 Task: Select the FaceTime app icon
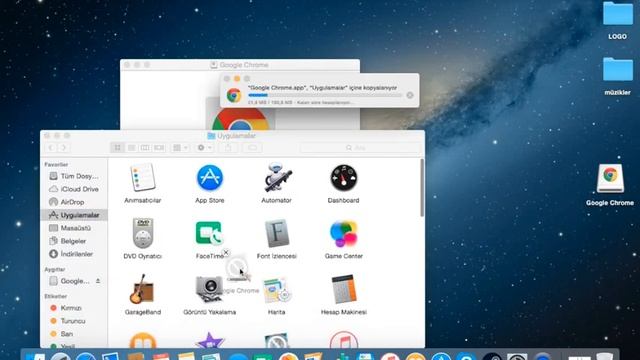pos(209,233)
